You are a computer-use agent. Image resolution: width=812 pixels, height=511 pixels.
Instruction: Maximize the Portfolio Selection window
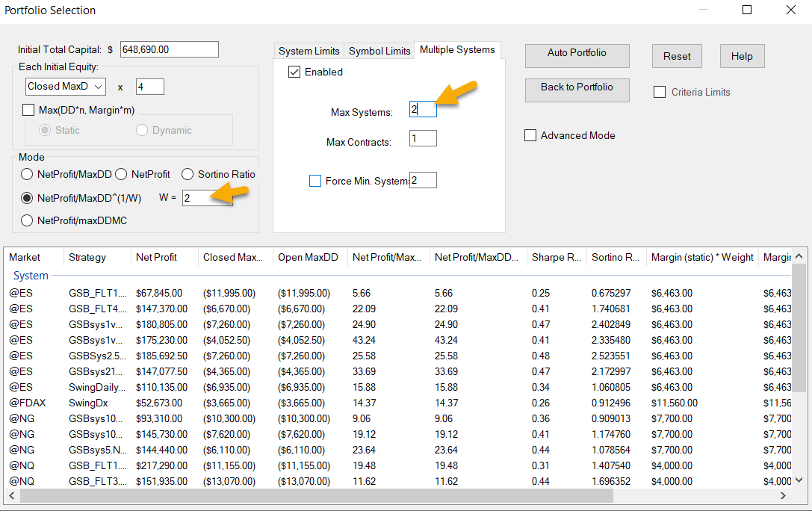747,10
